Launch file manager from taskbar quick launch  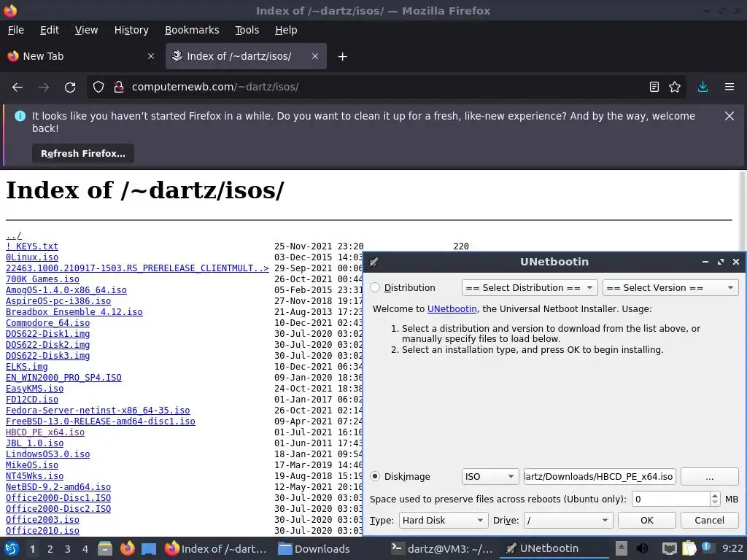[105, 549]
